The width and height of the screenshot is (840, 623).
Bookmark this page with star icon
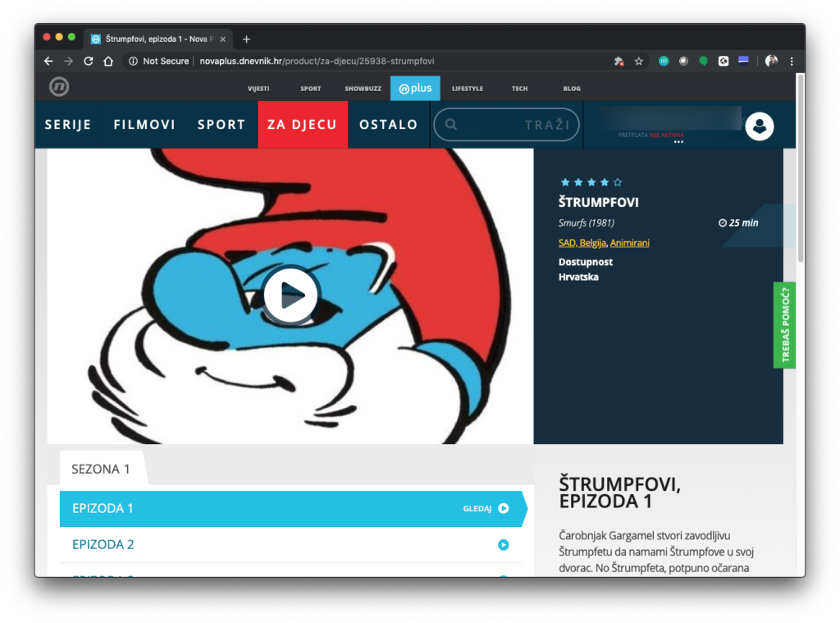pyautogui.click(x=638, y=61)
